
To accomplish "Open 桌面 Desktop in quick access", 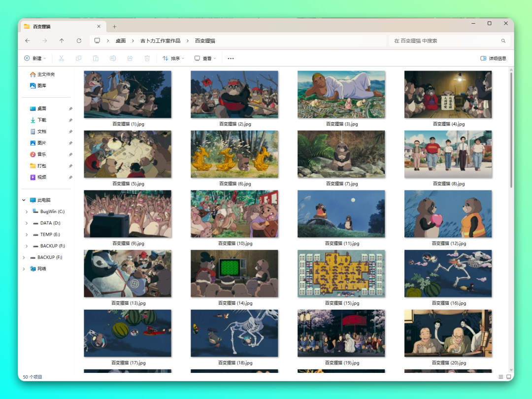I will [38, 109].
